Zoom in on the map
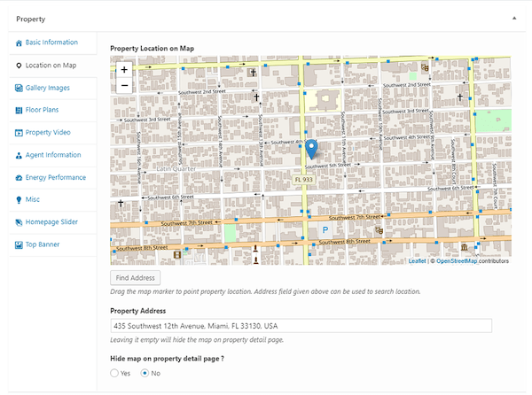The image size is (532, 395). tap(124, 70)
